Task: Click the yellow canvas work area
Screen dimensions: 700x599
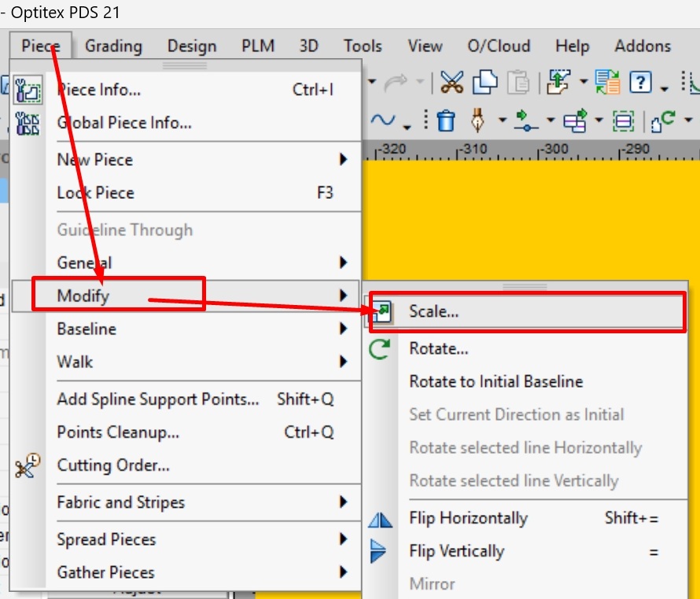Action: 535,220
